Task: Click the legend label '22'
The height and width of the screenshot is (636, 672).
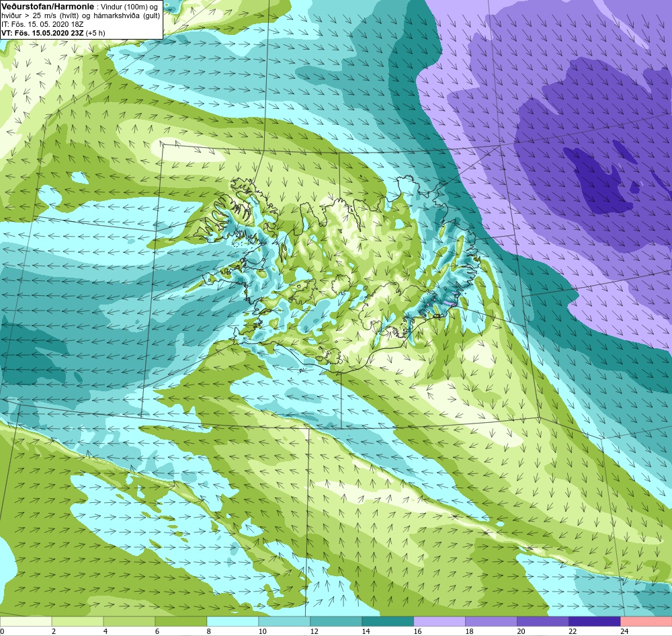Action: [x=573, y=631]
